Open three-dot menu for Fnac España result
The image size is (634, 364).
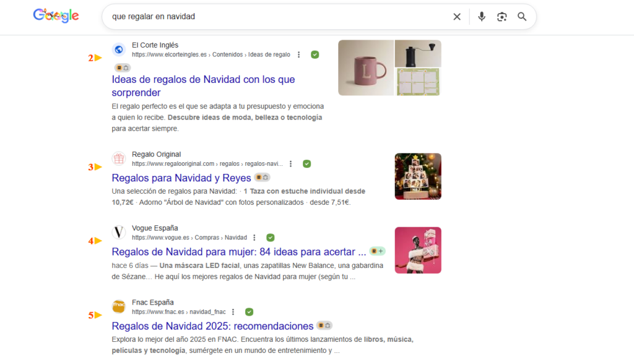point(233,312)
